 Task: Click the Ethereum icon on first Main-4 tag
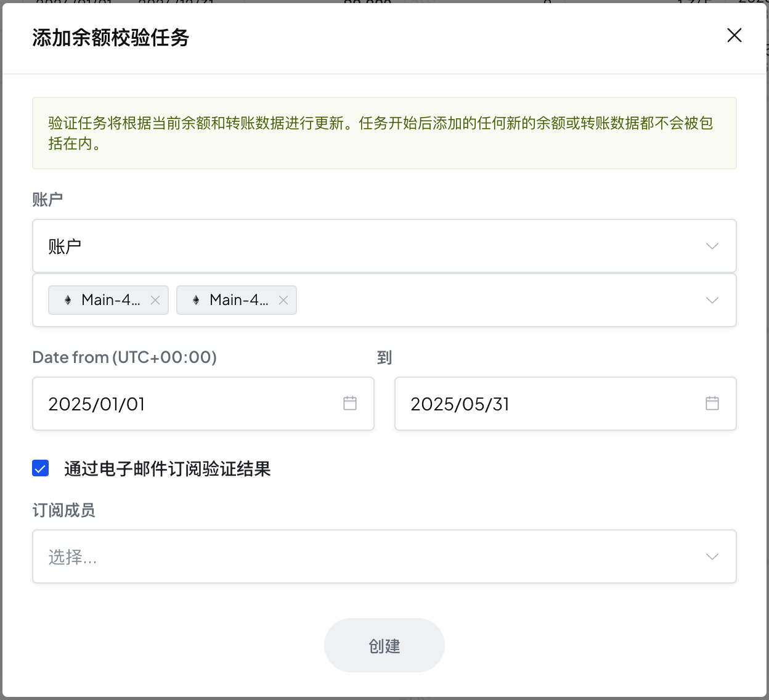pyautogui.click(x=68, y=300)
